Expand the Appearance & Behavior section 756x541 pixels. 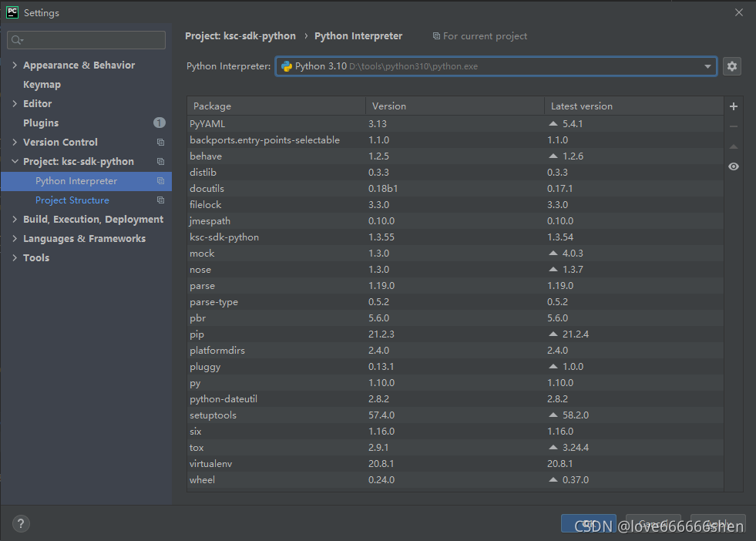pos(13,65)
